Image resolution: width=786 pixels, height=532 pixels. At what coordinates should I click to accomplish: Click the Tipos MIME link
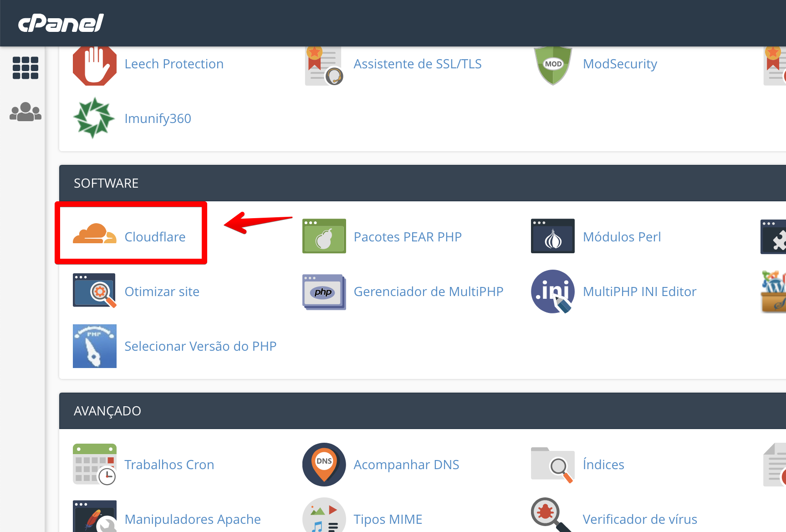pyautogui.click(x=388, y=519)
